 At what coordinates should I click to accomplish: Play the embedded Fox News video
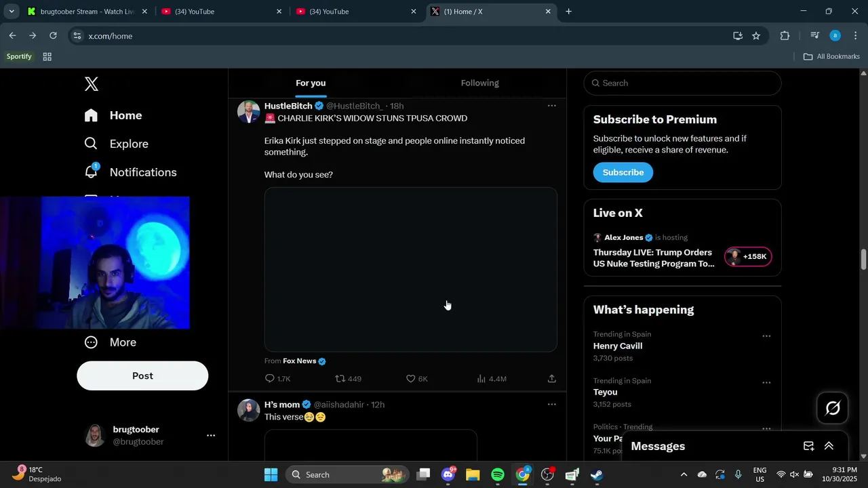pyautogui.click(x=411, y=270)
